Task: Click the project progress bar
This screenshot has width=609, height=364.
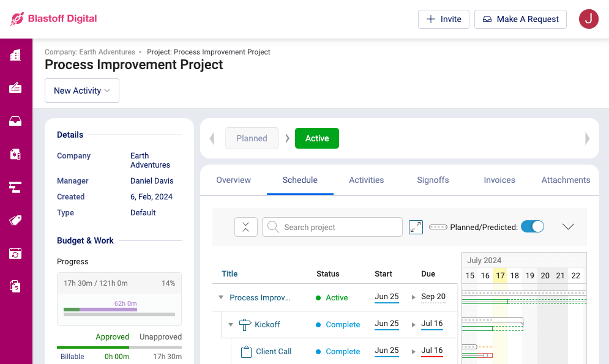Action: click(119, 310)
